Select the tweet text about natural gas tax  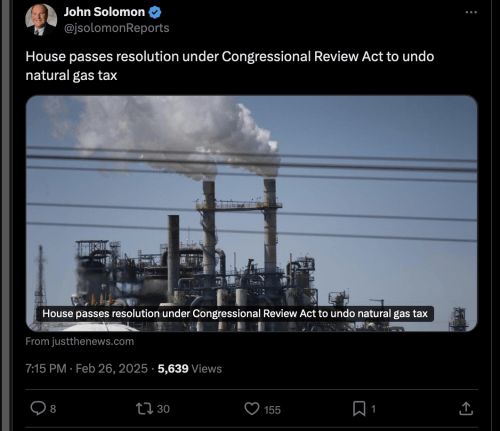coord(230,66)
